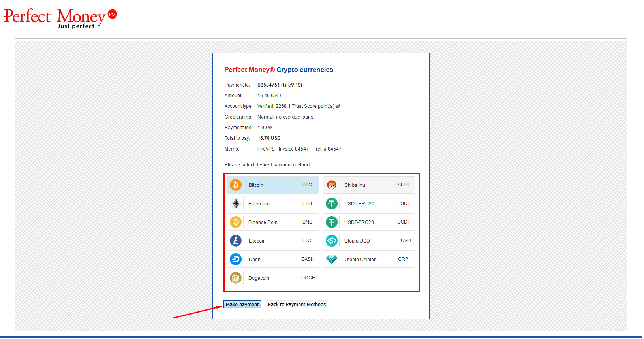Select Bitcoin as payment method

tap(273, 185)
